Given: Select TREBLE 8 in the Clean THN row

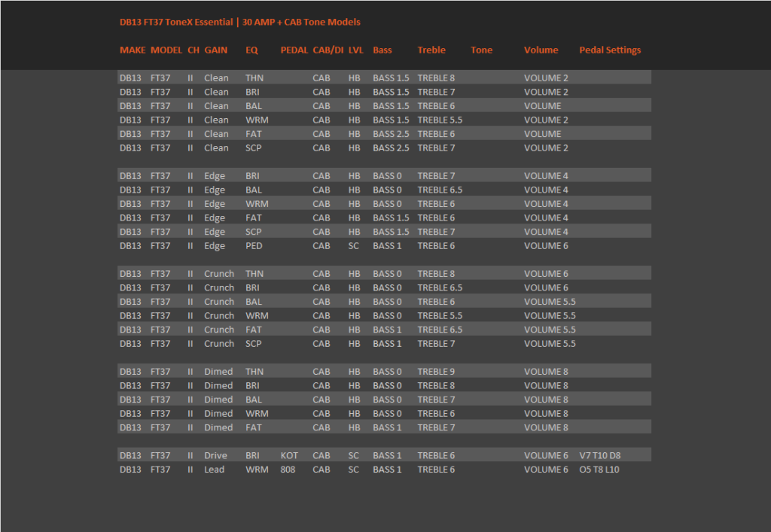Looking at the screenshot, I should pos(436,78).
